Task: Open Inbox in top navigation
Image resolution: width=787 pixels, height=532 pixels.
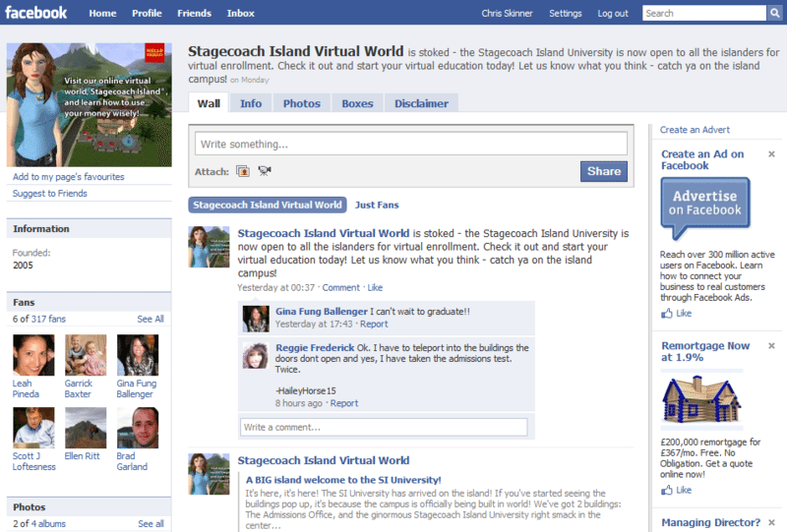Action: pyautogui.click(x=240, y=13)
